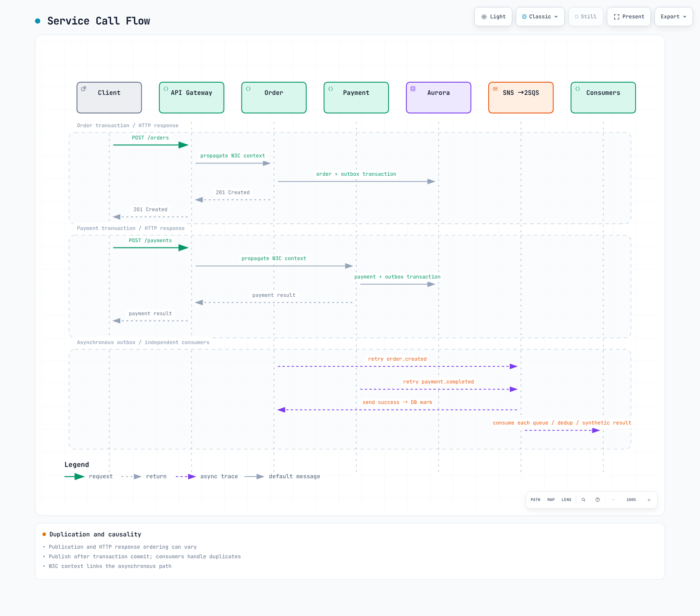Zoom in with the plus button
Image resolution: width=700 pixels, height=616 pixels.
click(649, 500)
